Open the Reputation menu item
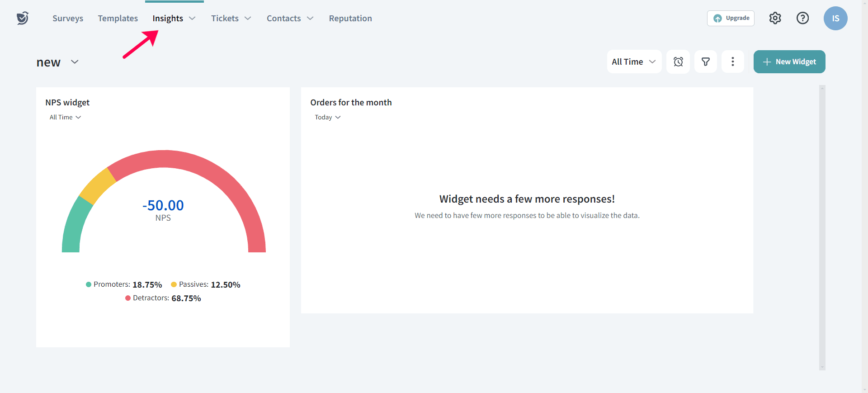 pyautogui.click(x=350, y=19)
